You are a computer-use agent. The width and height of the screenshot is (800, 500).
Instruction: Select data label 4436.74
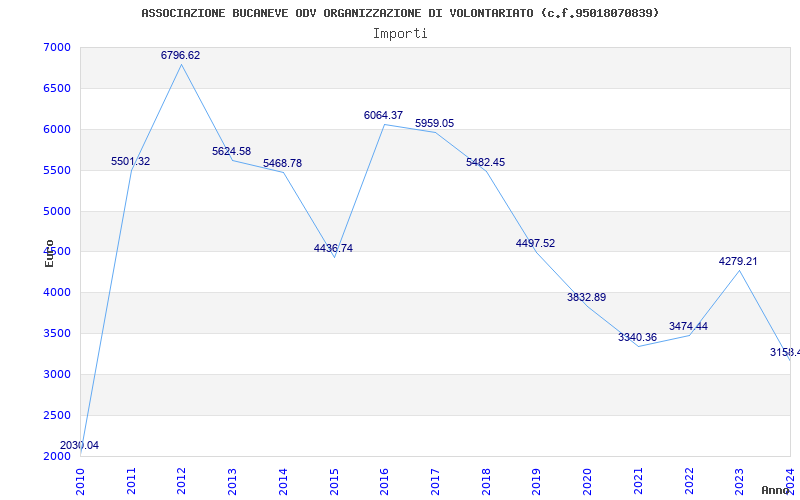pyautogui.click(x=333, y=248)
